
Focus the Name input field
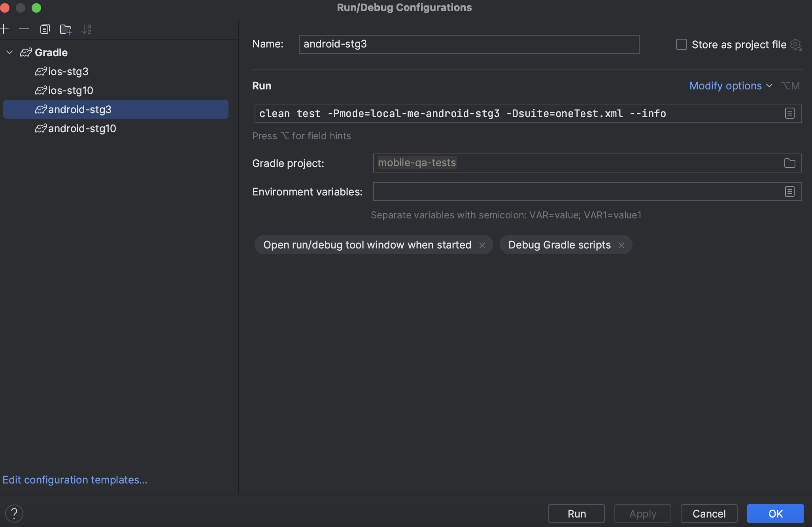coord(469,44)
